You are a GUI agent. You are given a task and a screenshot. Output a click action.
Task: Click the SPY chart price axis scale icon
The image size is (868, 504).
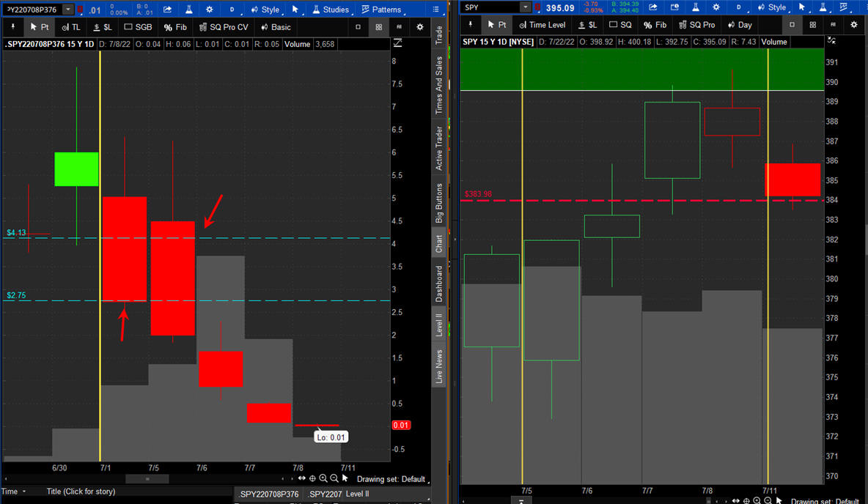[x=831, y=40]
